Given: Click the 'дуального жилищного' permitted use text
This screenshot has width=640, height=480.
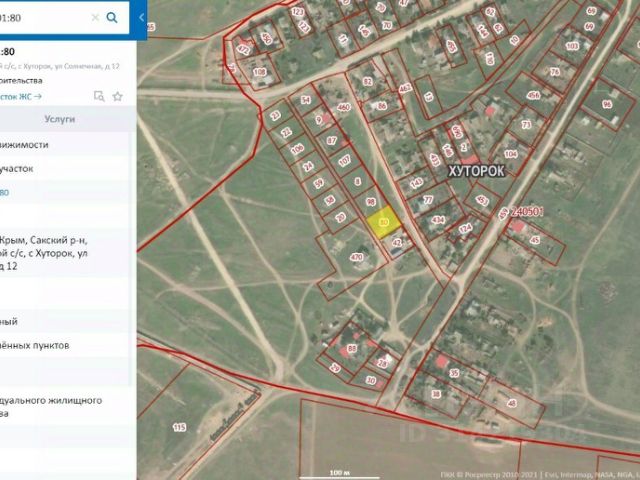Looking at the screenshot, I should pos(51,400).
